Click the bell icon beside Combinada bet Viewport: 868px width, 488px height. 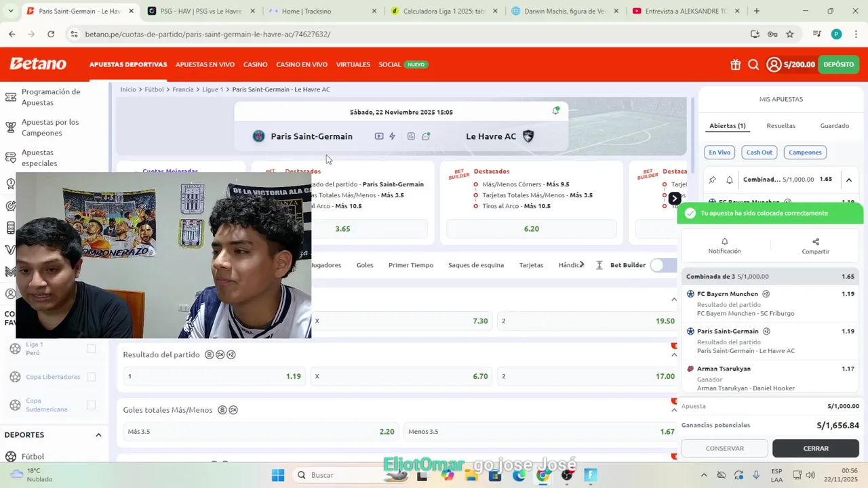point(730,180)
